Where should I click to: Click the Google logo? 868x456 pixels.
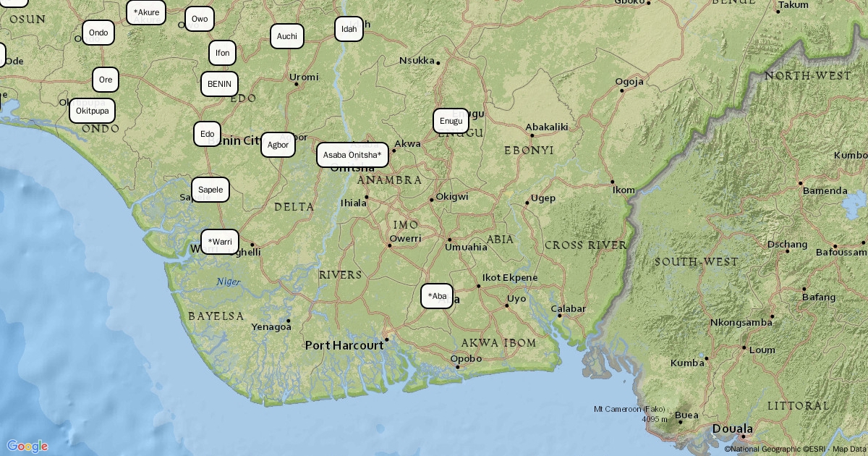tap(27, 446)
